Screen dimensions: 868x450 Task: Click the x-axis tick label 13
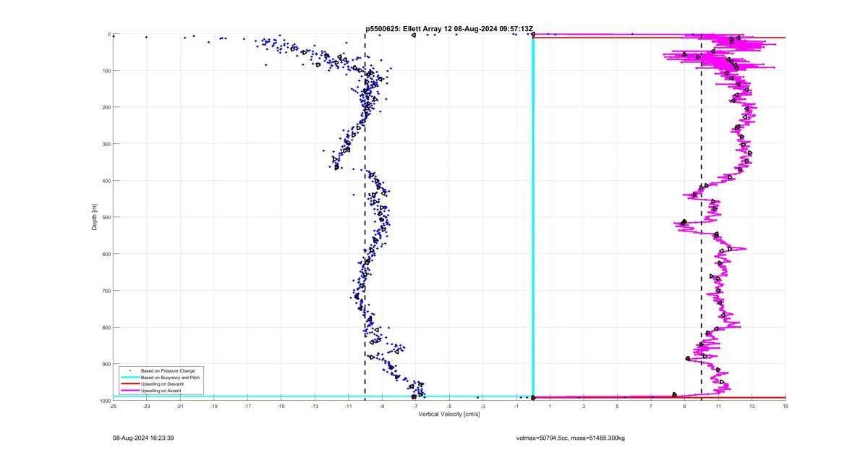click(752, 407)
